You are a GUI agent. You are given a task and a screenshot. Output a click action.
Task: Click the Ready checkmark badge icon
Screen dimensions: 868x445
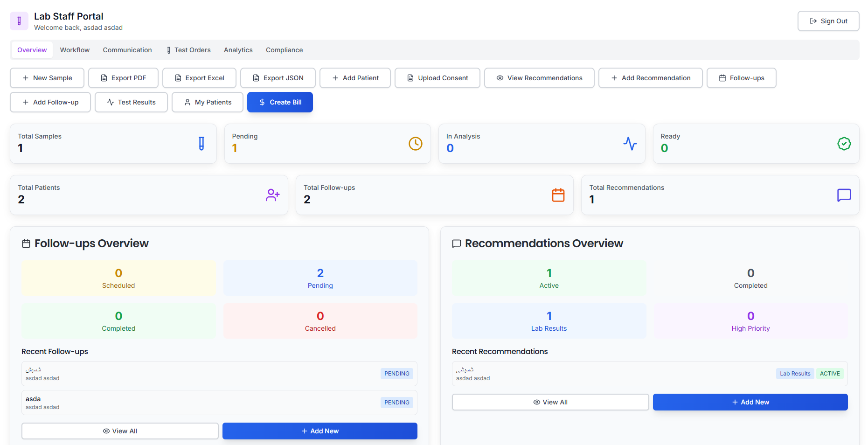844,144
